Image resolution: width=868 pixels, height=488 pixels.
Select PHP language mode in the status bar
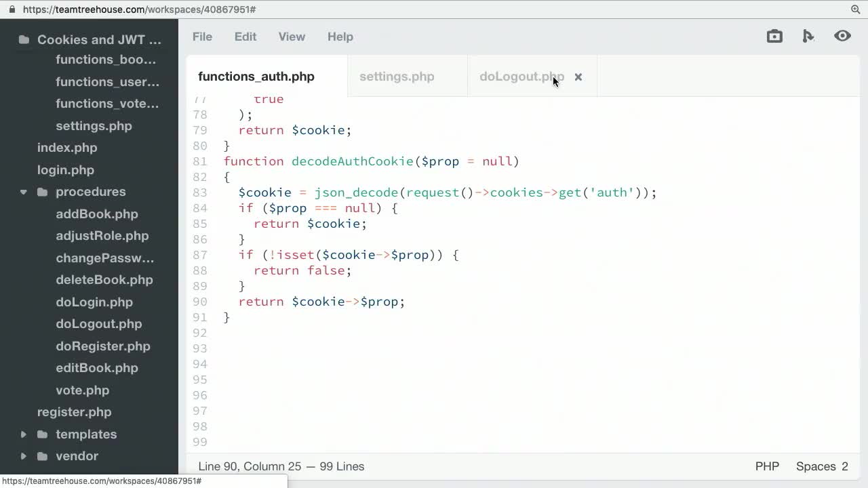point(767,466)
